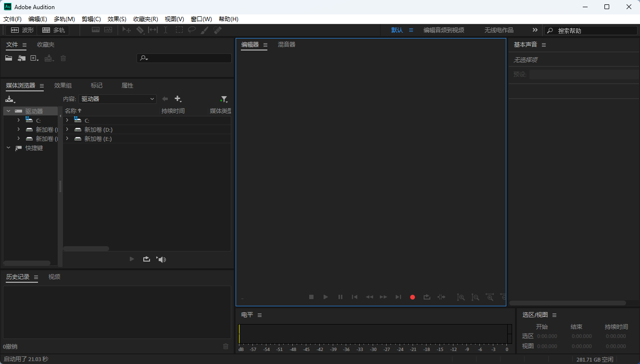This screenshot has width=640, height=364.
Task: Select the Move tool
Action: [126, 30]
